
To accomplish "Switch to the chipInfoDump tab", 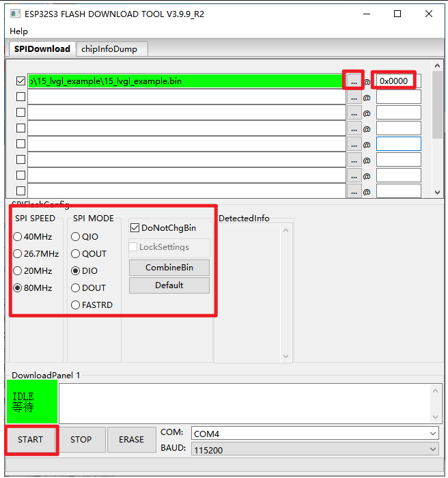I will 109,48.
